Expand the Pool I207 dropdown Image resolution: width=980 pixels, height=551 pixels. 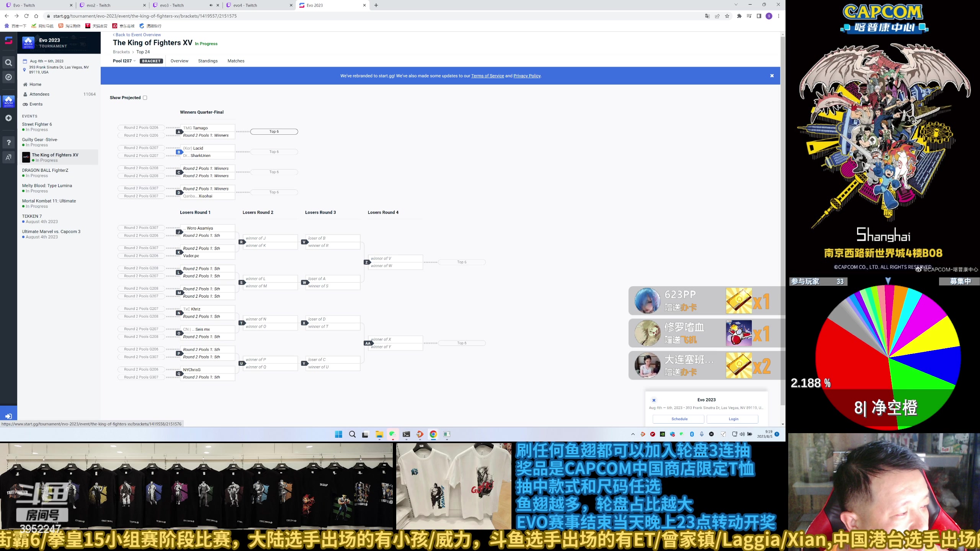(125, 61)
